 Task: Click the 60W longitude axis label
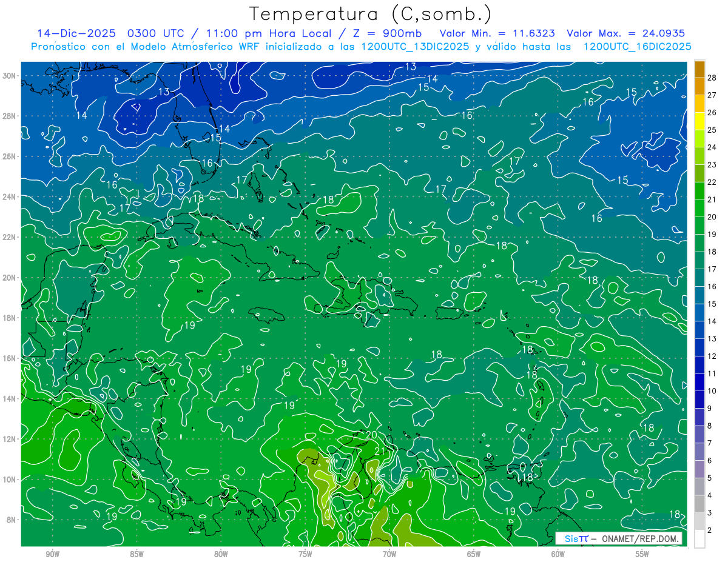pos(558,555)
